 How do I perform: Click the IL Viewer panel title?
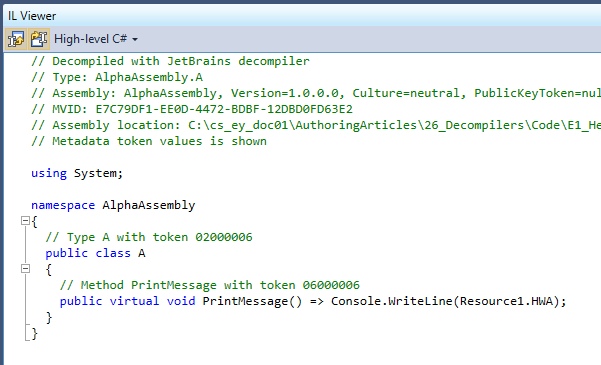tap(32, 16)
